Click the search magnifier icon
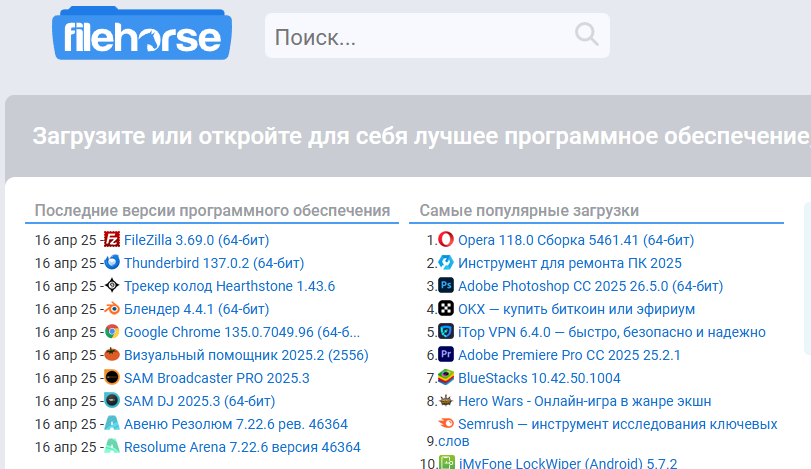811x469 pixels. 587,35
